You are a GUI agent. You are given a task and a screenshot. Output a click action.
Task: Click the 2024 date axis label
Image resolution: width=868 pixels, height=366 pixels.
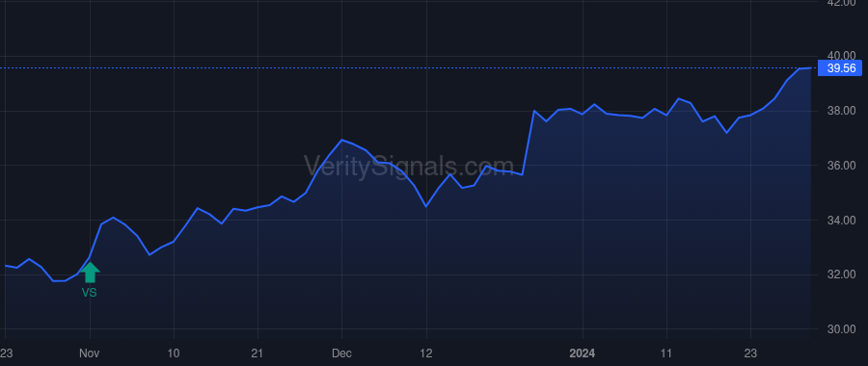pos(583,353)
